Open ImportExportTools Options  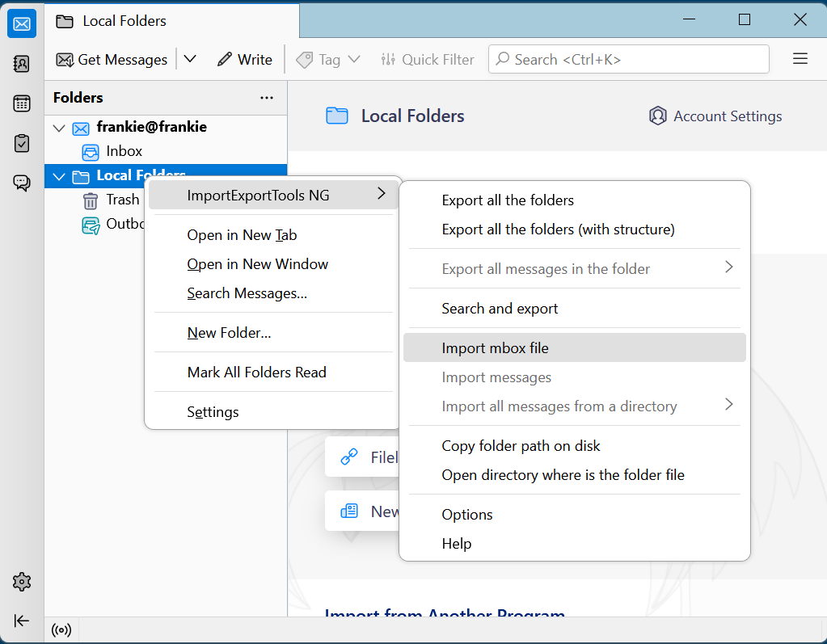click(575, 515)
